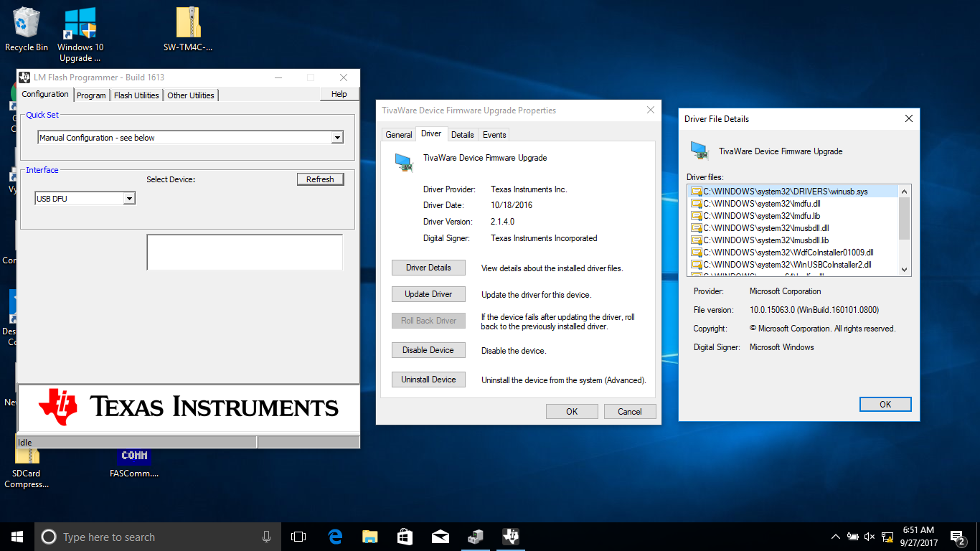Screen dimensions: 980x551
Task: Open the Recycle Bin desktop icon
Action: 27,29
